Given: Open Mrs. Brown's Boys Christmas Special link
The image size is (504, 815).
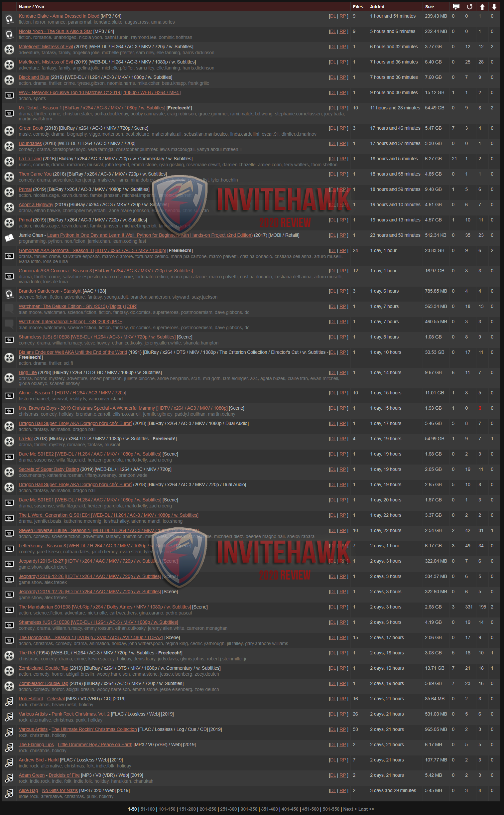Looking at the screenshot, I should [x=123, y=408].
